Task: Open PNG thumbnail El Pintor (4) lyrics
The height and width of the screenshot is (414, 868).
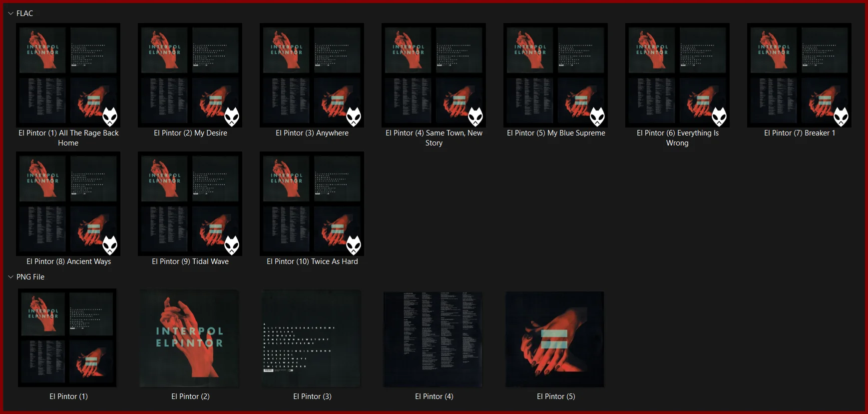Action: tap(433, 339)
